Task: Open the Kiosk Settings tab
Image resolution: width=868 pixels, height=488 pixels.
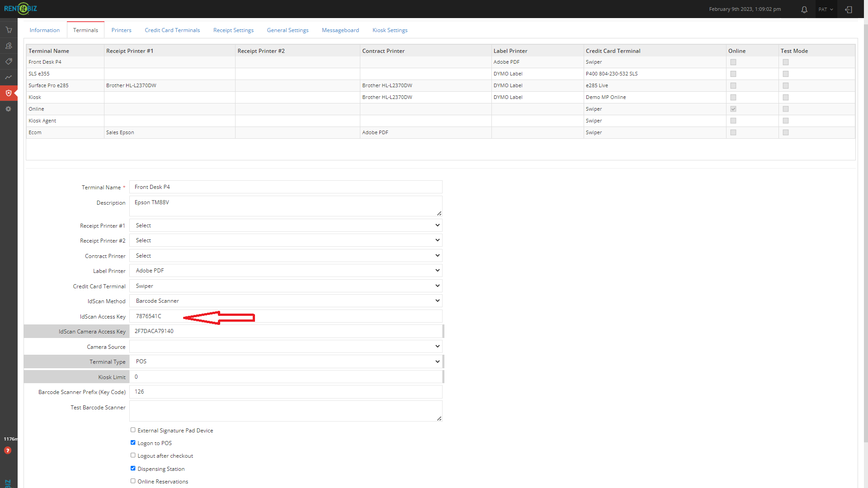Action: [390, 30]
